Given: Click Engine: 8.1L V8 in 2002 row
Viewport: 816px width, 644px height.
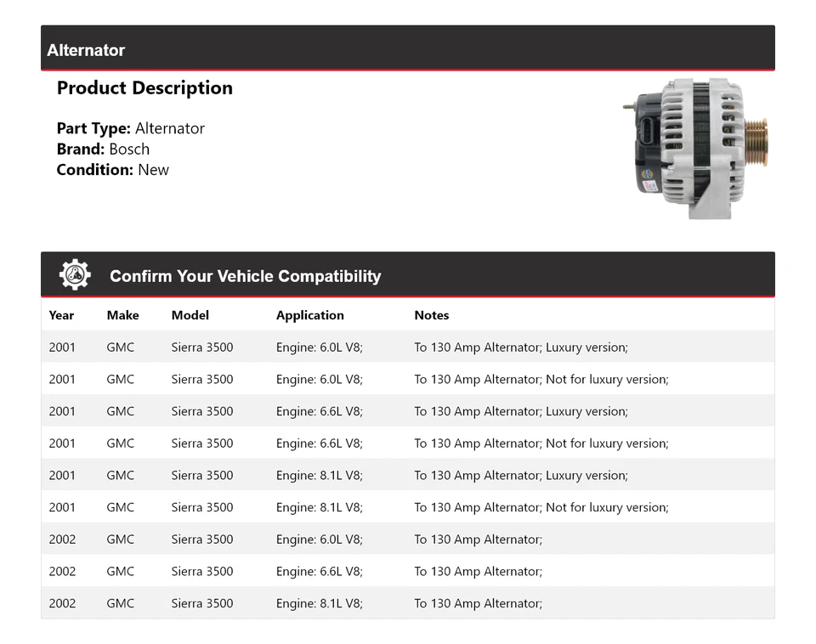Looking at the screenshot, I should (320, 603).
